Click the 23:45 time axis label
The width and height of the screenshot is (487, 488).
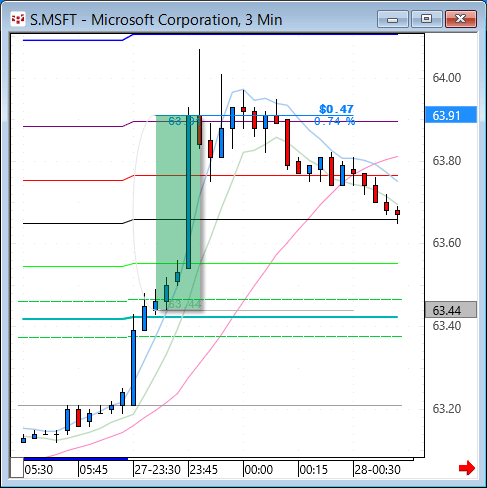pyautogui.click(x=203, y=470)
